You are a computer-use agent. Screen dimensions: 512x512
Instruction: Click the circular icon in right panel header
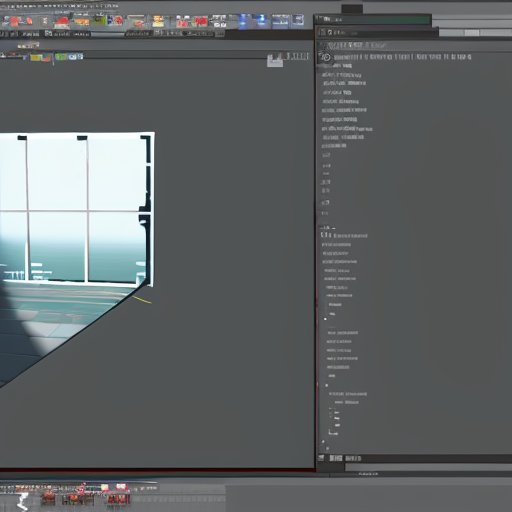(326, 57)
